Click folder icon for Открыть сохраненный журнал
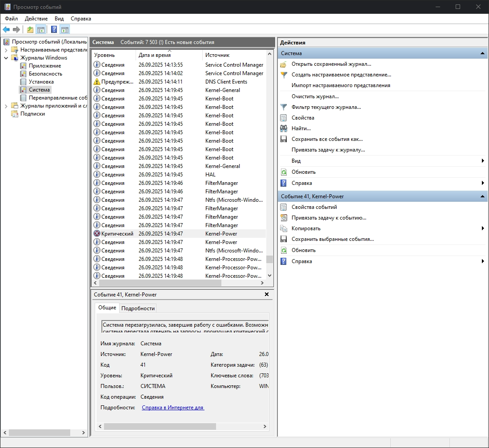The image size is (489, 448). click(x=284, y=64)
